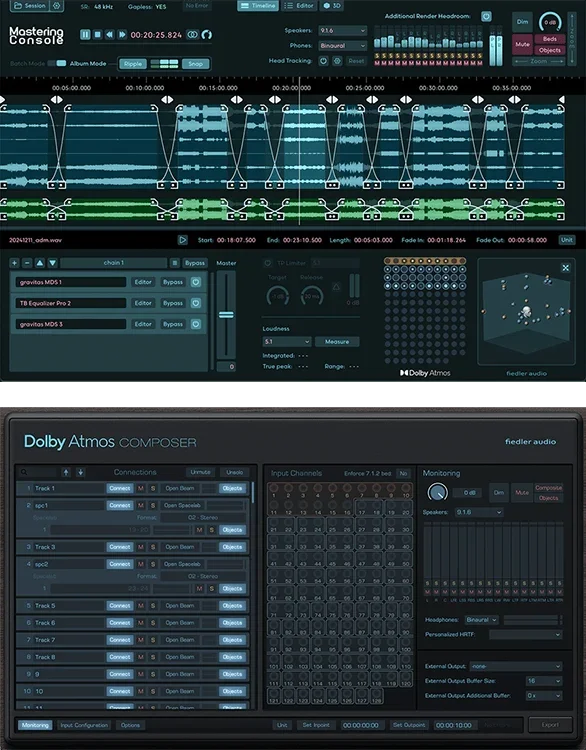Click the Composer search magnifier icon
The height and width of the screenshot is (750, 586).
coord(24,473)
